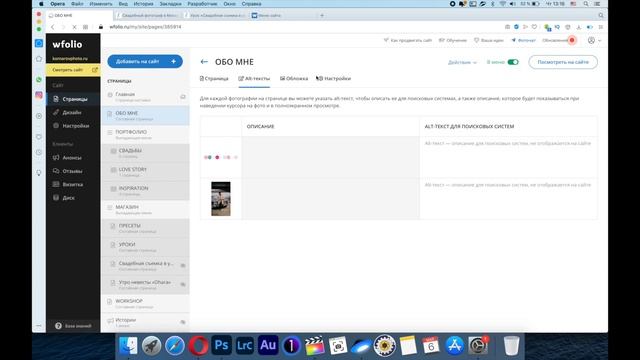Select LOVE STORY page in the list
The width and height of the screenshot is (640, 360).
click(x=145, y=172)
